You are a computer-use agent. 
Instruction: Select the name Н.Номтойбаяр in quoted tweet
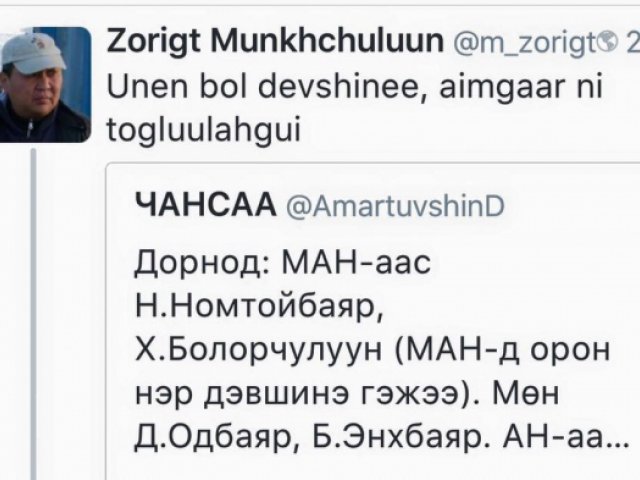(x=259, y=307)
